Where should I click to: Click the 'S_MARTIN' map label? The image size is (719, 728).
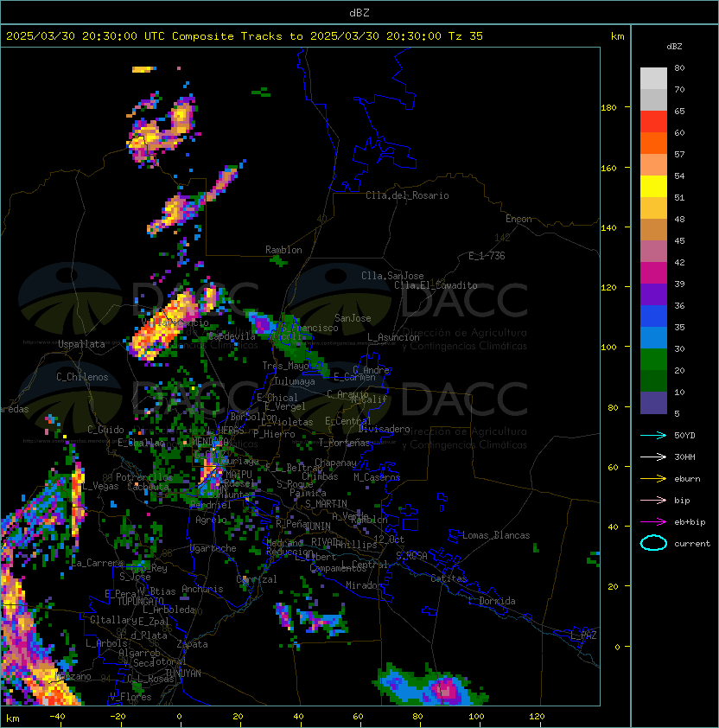[326, 504]
